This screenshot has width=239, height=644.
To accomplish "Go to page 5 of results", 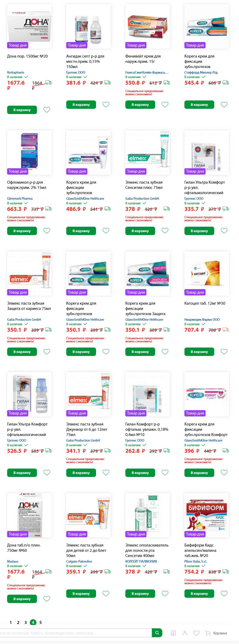I will pos(40,622).
